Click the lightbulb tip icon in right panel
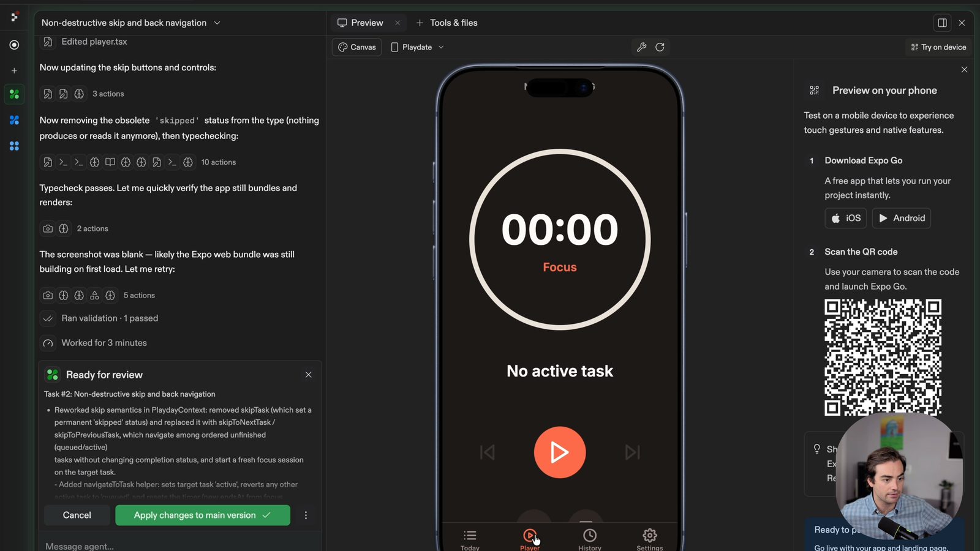Screen dimensions: 980x551 [816, 449]
